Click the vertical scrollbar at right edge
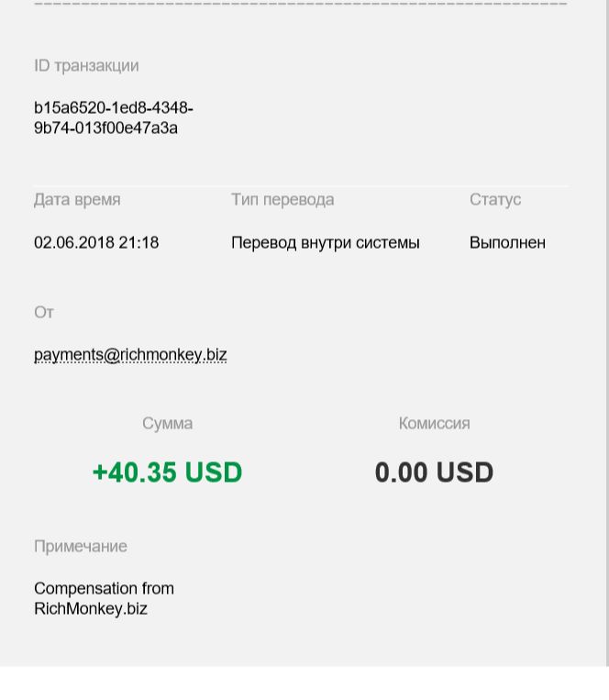The image size is (609, 700). click(x=606, y=333)
